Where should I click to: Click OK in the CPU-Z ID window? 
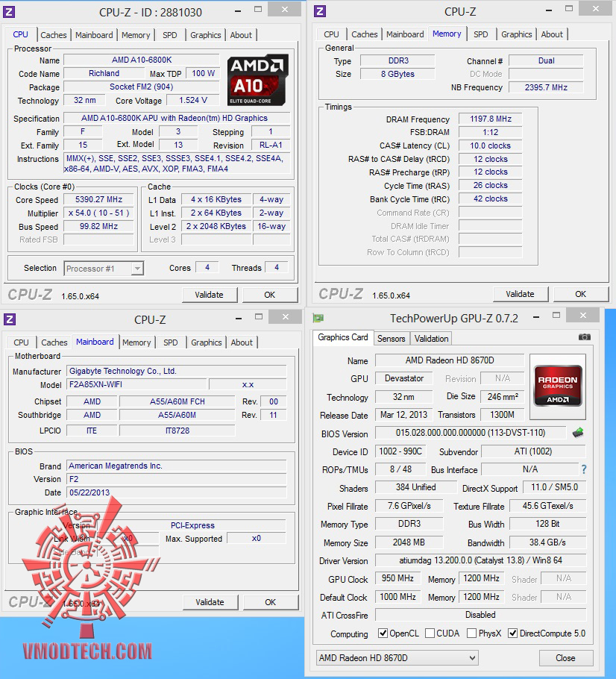point(270,295)
